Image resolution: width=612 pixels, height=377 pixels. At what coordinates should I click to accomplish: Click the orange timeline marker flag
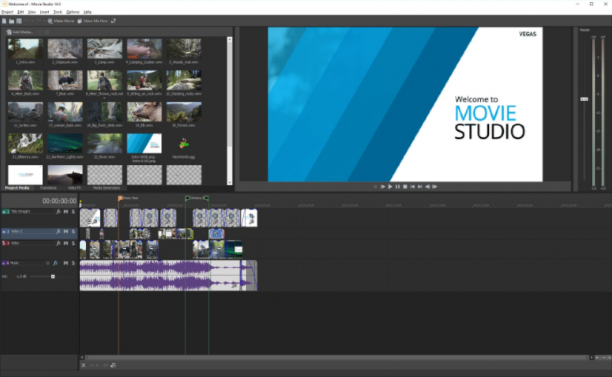pos(120,198)
